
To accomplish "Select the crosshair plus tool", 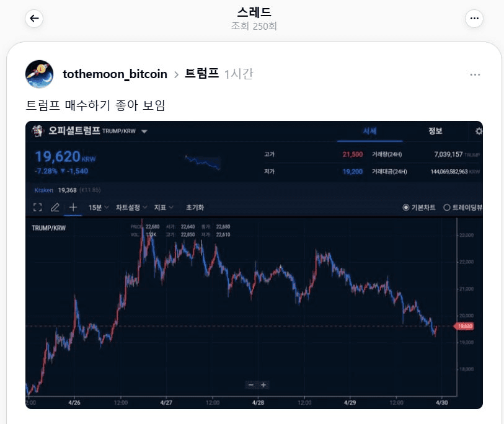I will (73, 208).
